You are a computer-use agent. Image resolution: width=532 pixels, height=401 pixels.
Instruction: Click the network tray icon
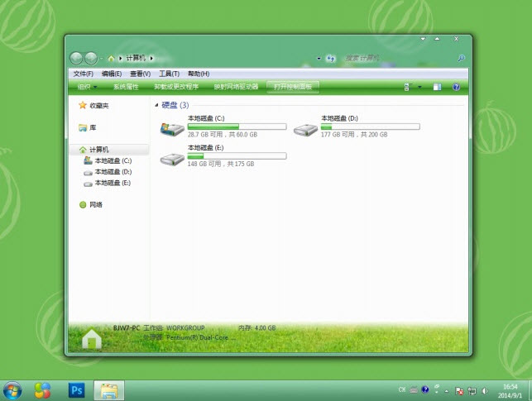point(472,391)
